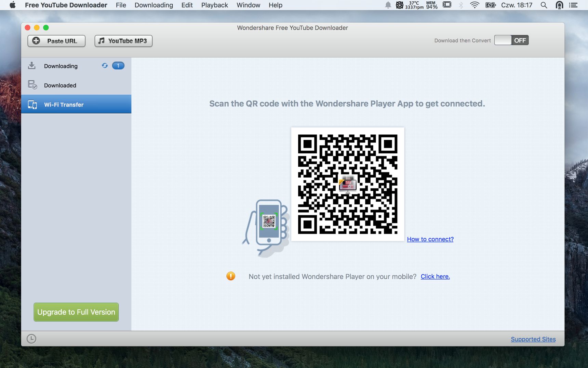
Task: Click the battery charging icon
Action: [491, 5]
